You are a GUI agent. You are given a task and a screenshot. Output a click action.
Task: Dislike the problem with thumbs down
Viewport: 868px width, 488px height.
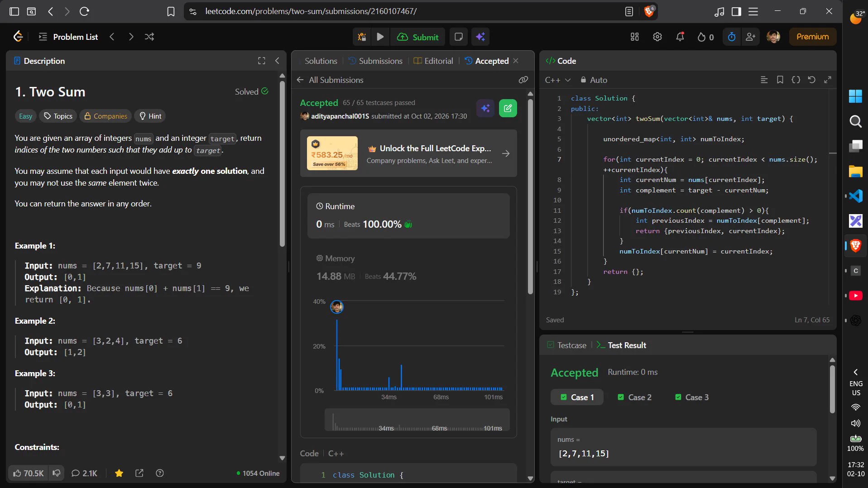[x=57, y=473]
